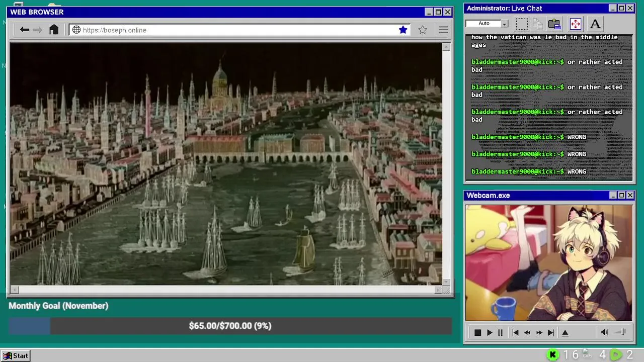Viewport: 644px width, 362px height.
Task: Toggle the filled blue bookmark star
Action: point(403,30)
